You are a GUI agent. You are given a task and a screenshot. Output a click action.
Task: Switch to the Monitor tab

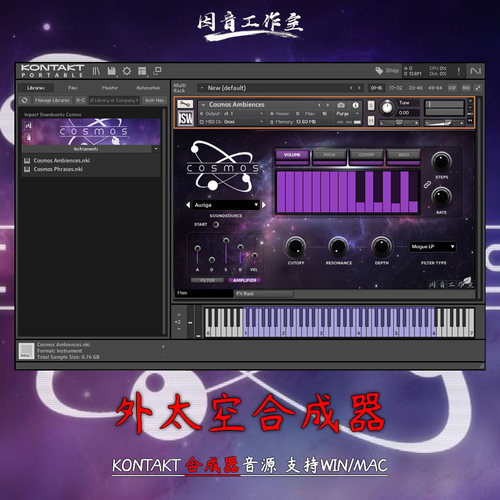pyautogui.click(x=110, y=88)
